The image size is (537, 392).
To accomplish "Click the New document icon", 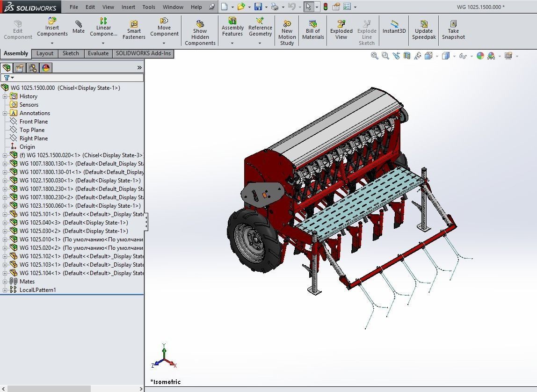I will tap(225, 7).
